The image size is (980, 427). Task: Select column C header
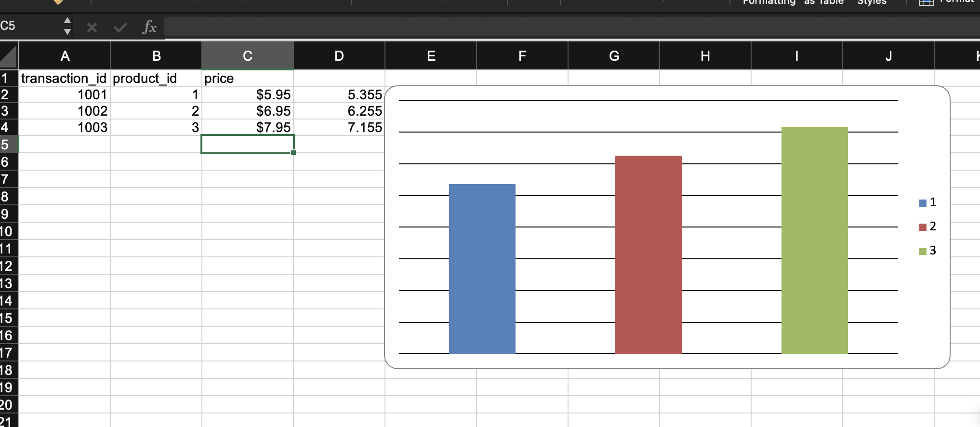point(248,56)
